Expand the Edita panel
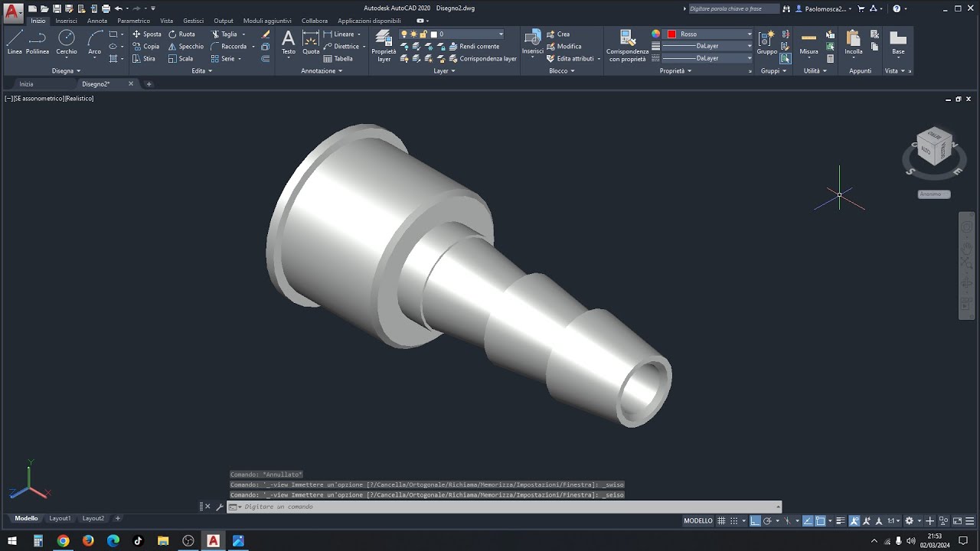Image resolution: width=980 pixels, height=551 pixels. [202, 71]
